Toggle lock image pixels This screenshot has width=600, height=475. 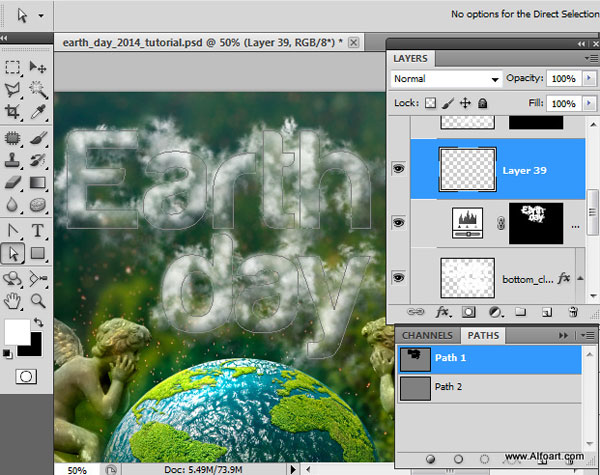pos(448,103)
